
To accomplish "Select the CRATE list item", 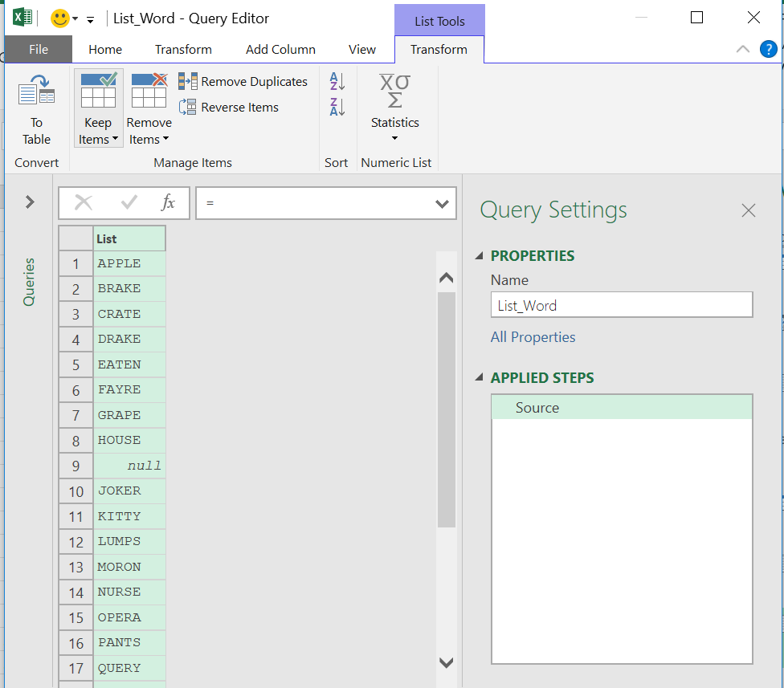I will (129, 314).
